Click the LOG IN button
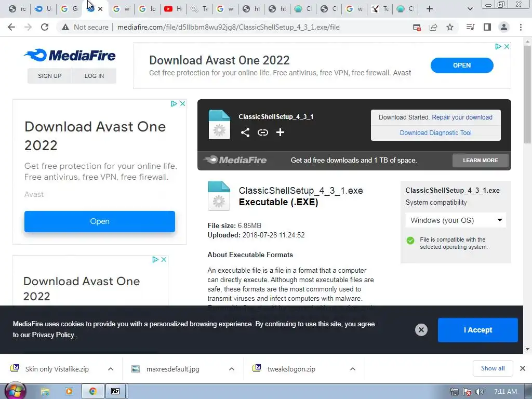The image size is (532, 399). pyautogui.click(x=95, y=76)
